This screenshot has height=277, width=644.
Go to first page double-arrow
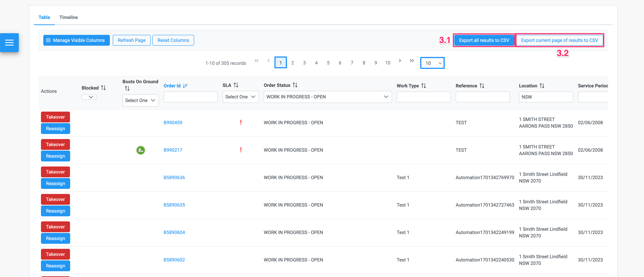click(x=257, y=60)
